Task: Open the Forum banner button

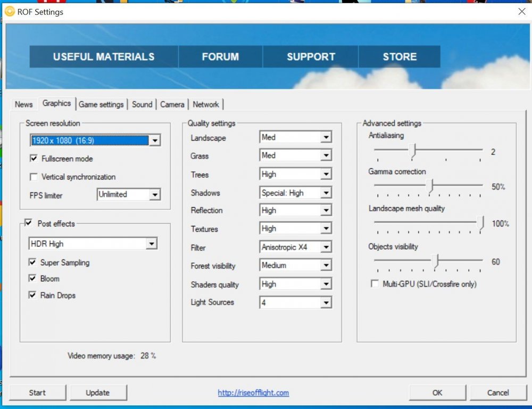Action: [x=220, y=57]
